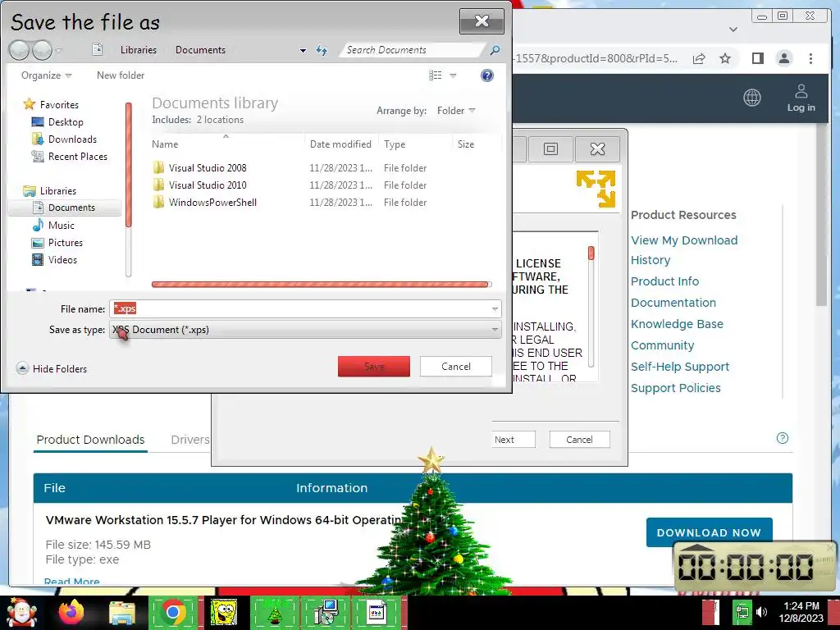The width and height of the screenshot is (840, 630).
Task: Open Save as type combo box
Action: click(x=305, y=330)
